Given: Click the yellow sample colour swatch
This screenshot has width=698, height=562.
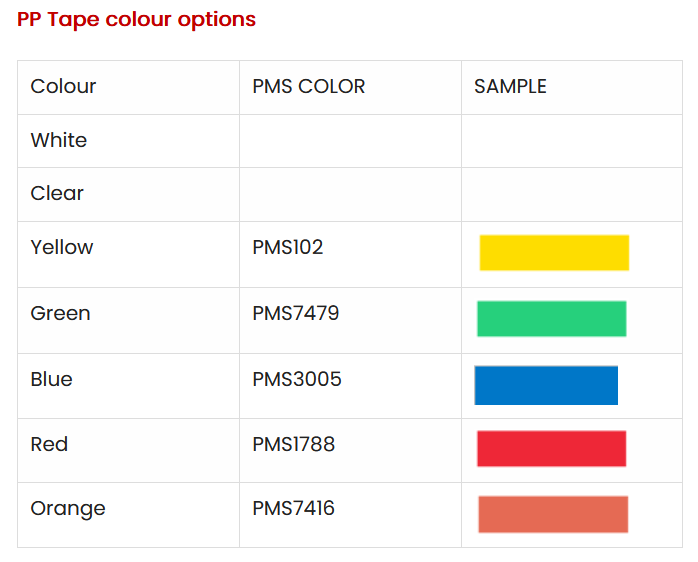Looking at the screenshot, I should click(554, 253).
